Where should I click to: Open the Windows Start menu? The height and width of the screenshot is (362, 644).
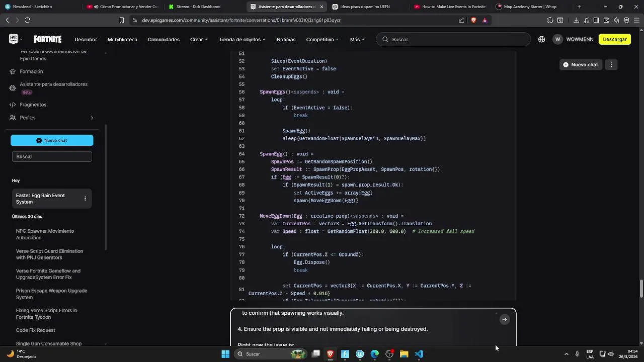pos(225,354)
